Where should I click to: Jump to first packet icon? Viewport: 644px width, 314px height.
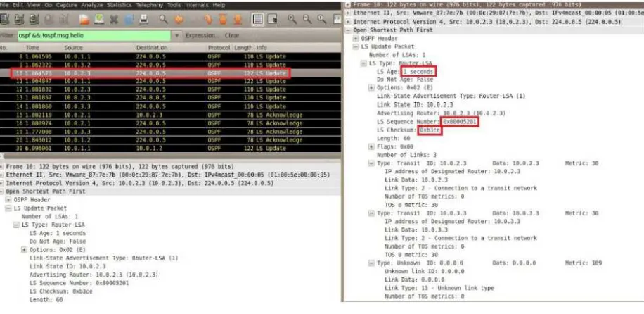coord(223,19)
